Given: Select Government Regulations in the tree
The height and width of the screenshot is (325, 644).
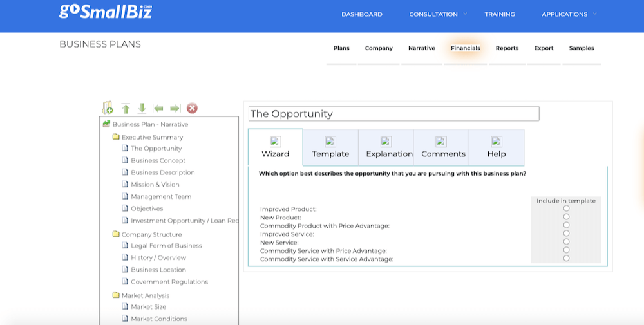Looking at the screenshot, I should (169, 282).
